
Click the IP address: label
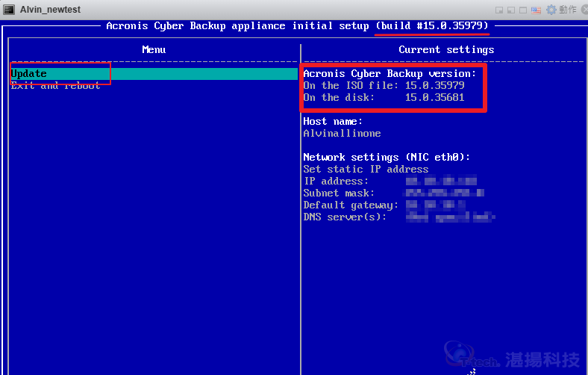click(336, 182)
